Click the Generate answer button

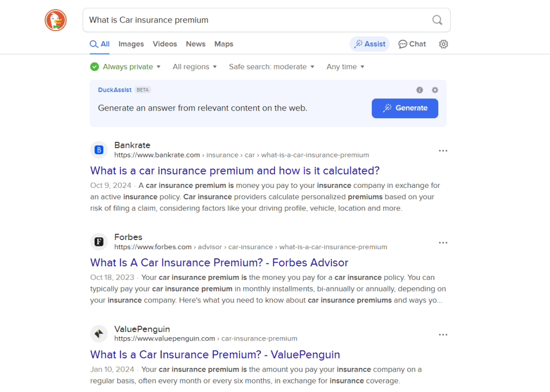(404, 108)
